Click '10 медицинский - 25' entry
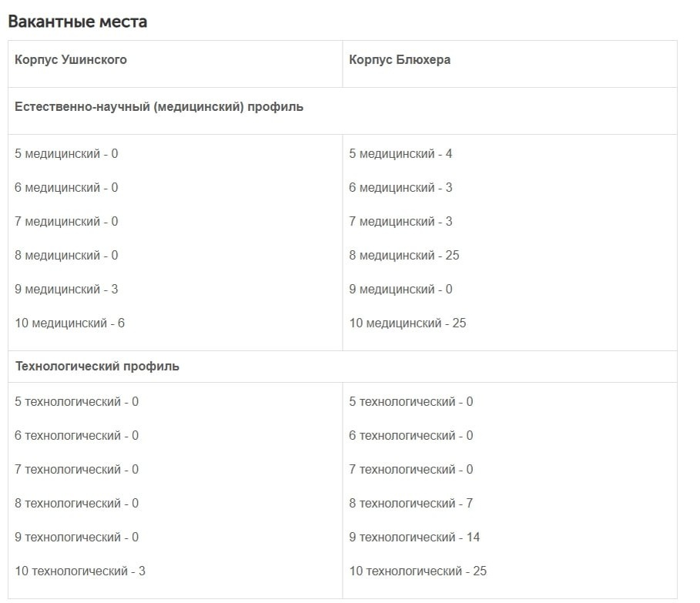 [x=407, y=323]
